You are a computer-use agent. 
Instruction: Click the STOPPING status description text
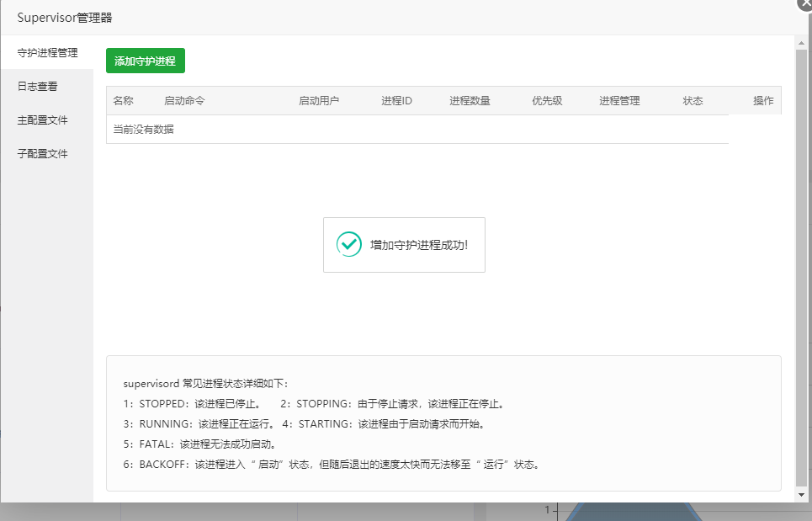[x=392, y=403]
